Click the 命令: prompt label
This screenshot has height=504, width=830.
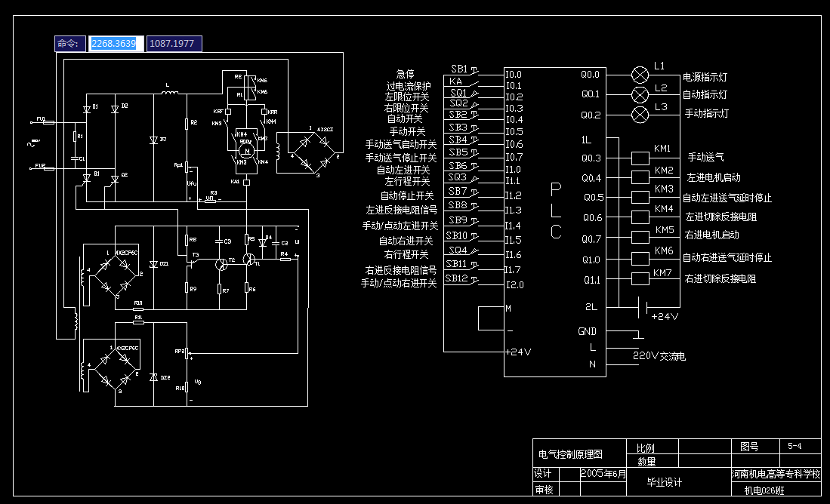(70, 43)
